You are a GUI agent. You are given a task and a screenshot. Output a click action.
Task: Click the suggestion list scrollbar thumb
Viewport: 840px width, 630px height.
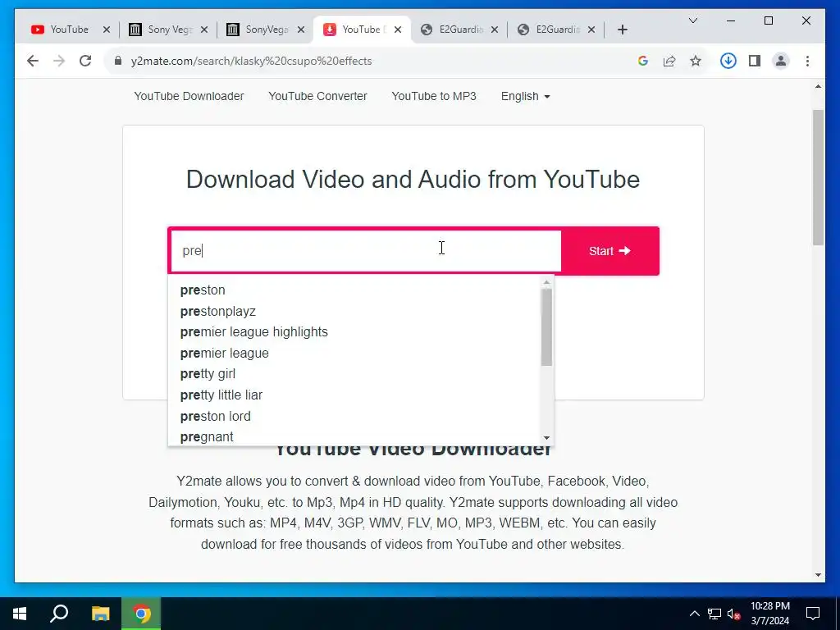coord(546,327)
